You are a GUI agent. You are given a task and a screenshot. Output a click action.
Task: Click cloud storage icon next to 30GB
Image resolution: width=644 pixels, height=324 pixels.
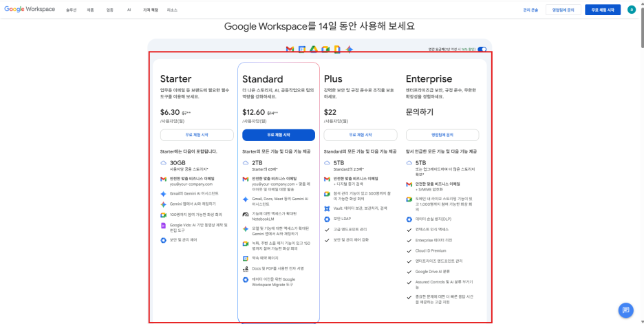163,162
